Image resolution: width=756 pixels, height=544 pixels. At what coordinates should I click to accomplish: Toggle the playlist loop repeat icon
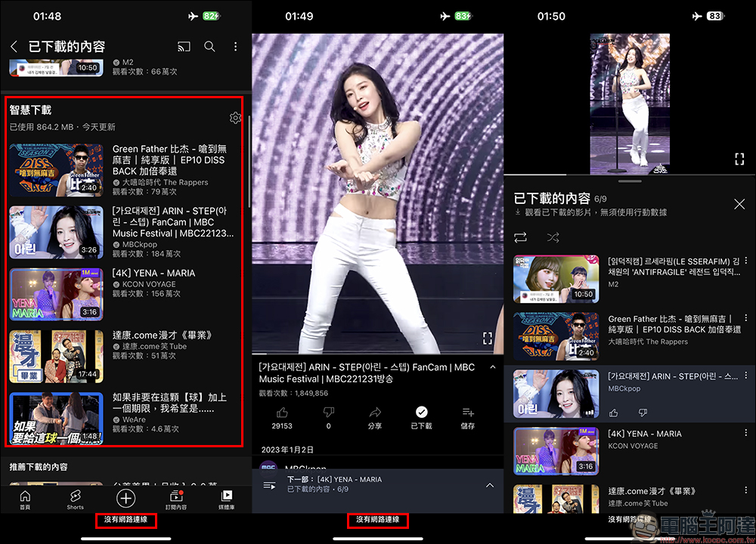[x=520, y=237]
